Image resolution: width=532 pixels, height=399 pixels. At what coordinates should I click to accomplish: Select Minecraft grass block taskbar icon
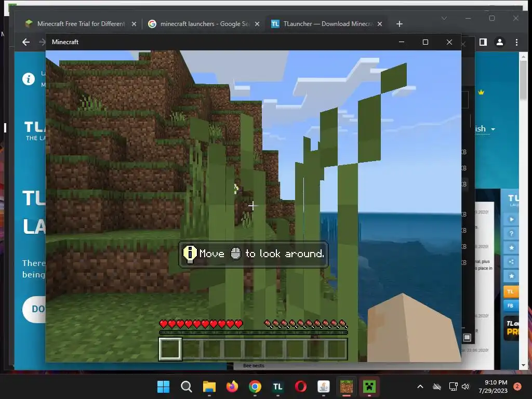pos(347,387)
